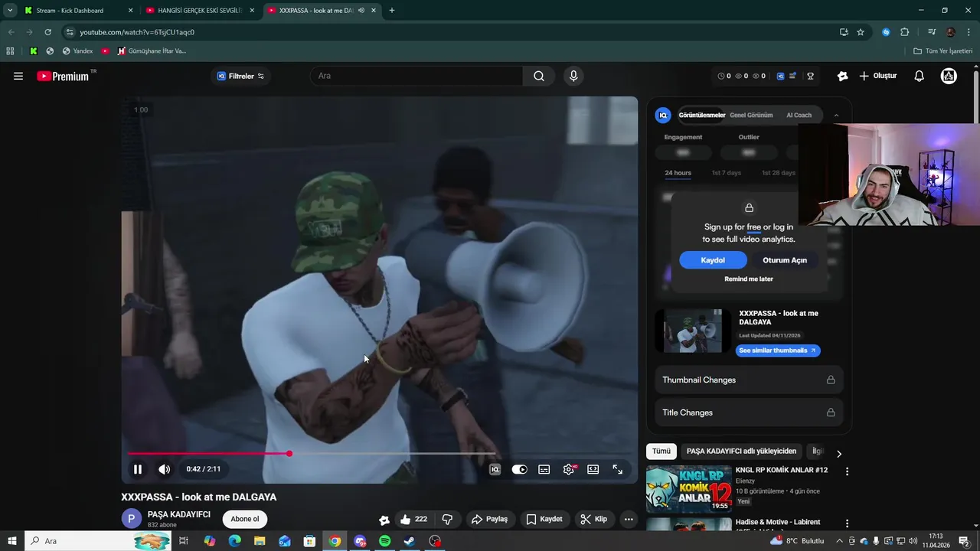Open the account avatar menu
Viewport: 980px width, 551px height.
949,76
